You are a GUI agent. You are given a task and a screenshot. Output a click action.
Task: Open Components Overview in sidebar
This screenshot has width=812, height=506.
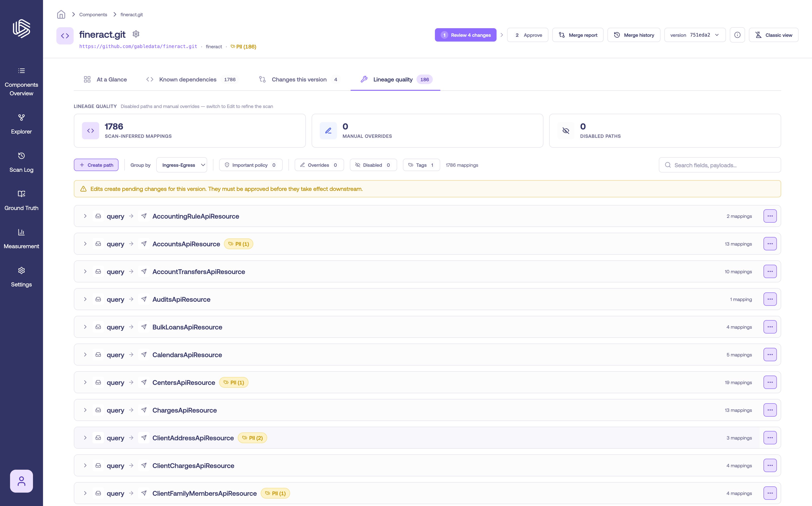(x=22, y=82)
